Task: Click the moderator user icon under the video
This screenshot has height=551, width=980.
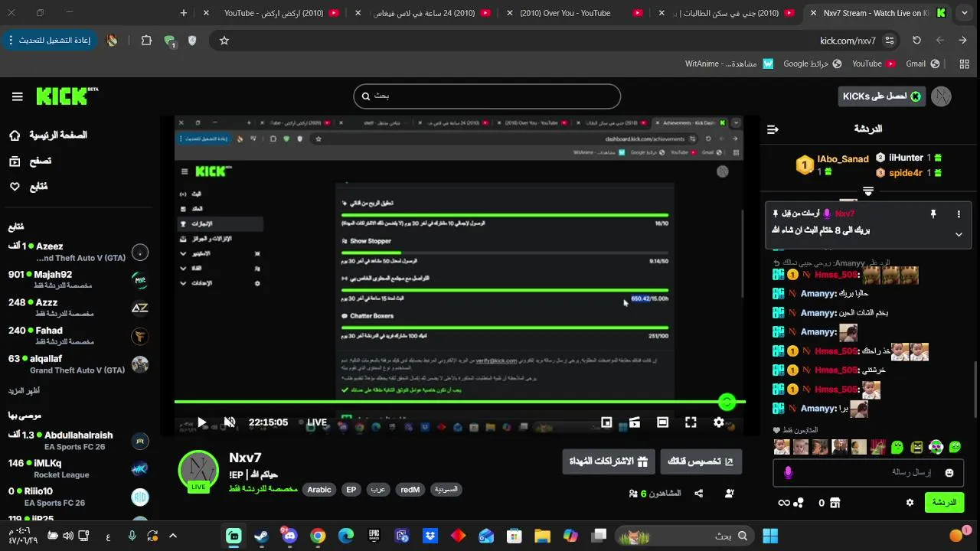Action: (x=729, y=494)
